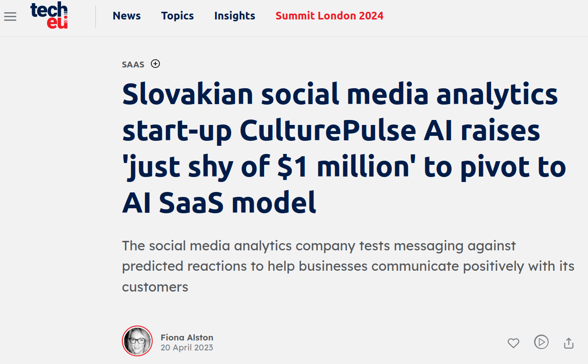Click the word "customers" in the subtitle
This screenshot has height=364, width=588.
[x=155, y=287]
